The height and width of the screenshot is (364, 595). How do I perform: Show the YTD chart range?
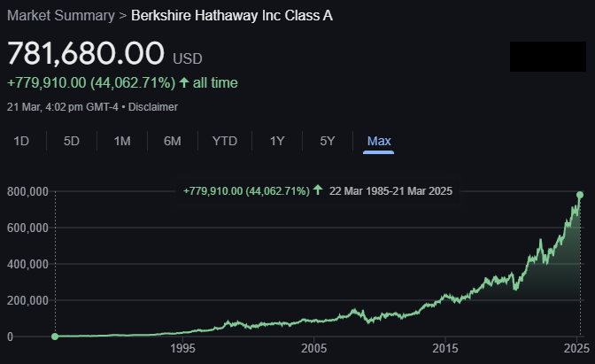(x=225, y=141)
